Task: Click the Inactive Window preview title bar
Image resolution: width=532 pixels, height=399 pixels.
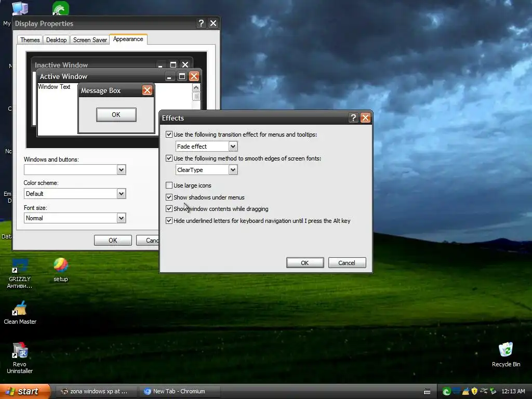Action: (112, 64)
